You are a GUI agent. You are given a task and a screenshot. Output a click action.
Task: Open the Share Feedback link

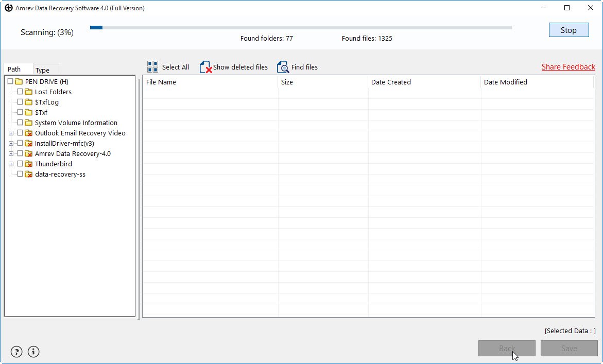pos(568,66)
